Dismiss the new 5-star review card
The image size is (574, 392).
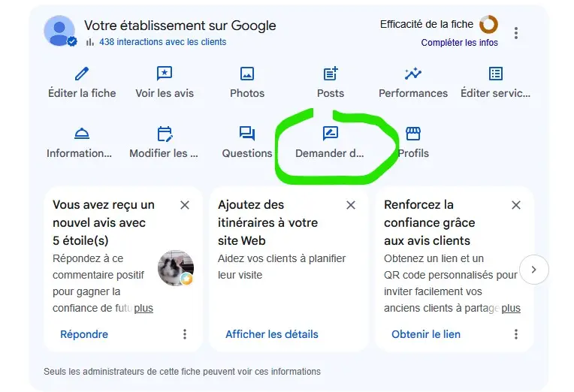pyautogui.click(x=185, y=205)
